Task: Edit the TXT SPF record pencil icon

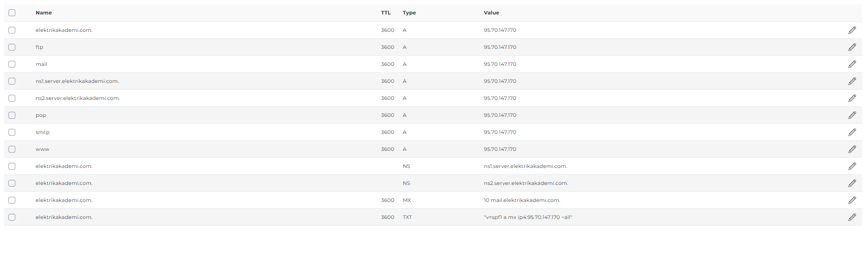Action: coord(852,217)
